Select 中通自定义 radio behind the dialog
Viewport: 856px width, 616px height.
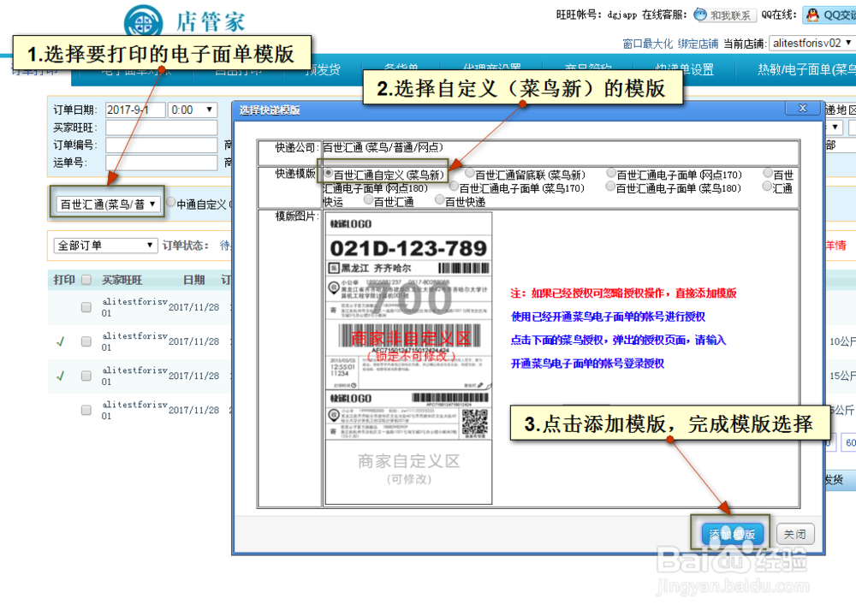point(171,203)
